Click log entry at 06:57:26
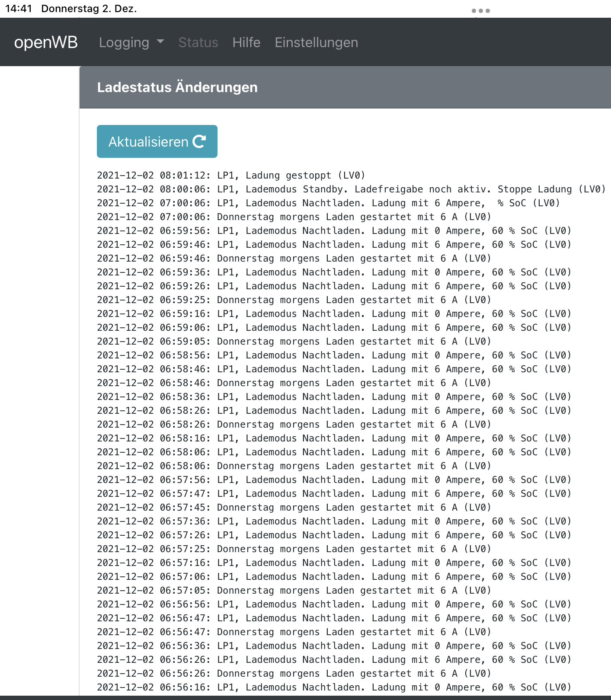This screenshot has width=611, height=700. [x=334, y=535]
